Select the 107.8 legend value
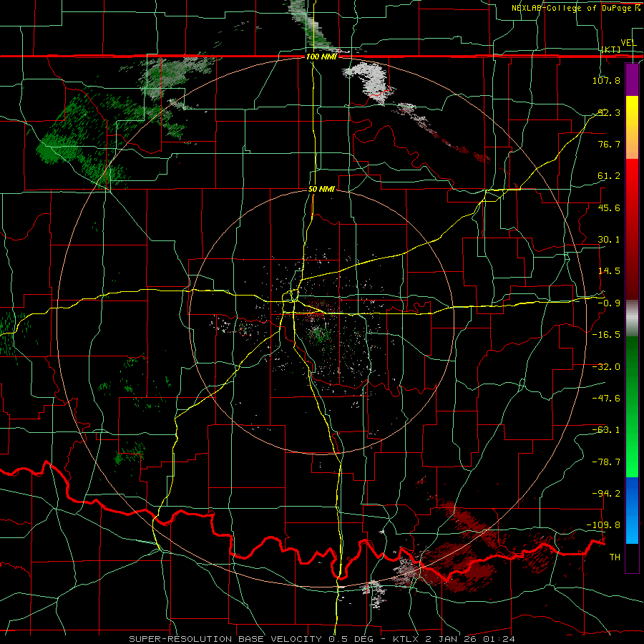644x644 pixels. coord(606,80)
